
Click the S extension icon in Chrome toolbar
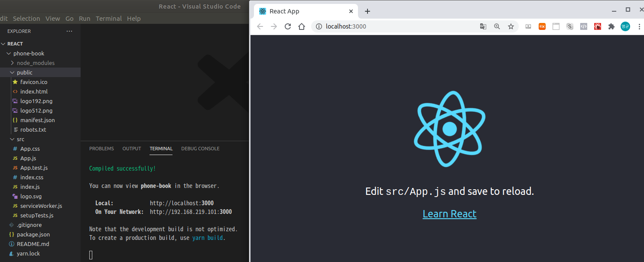coord(570,26)
